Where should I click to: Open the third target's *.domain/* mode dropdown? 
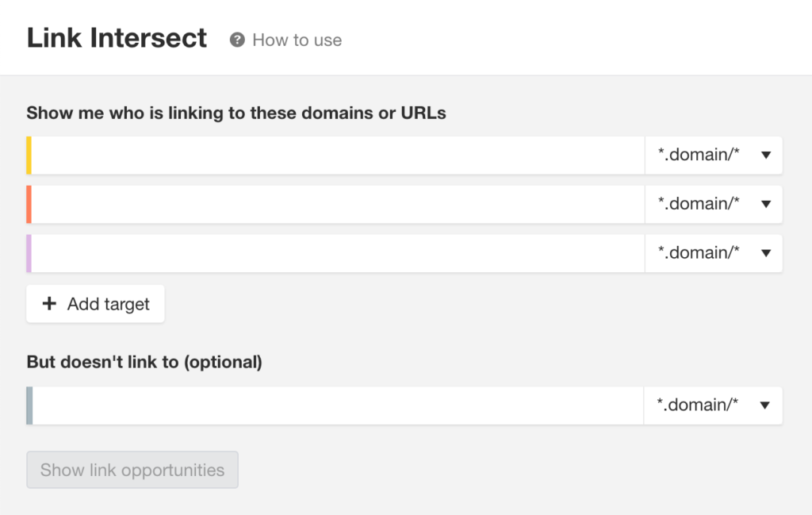click(714, 253)
